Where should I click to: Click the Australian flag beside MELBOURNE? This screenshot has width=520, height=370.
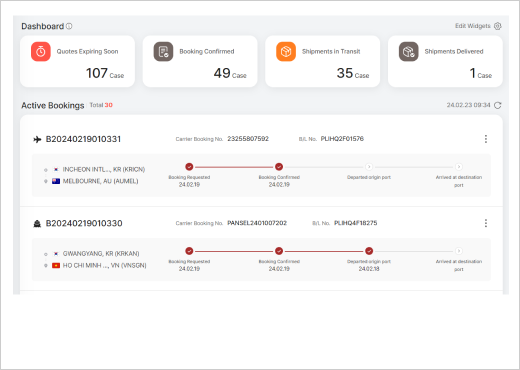56,181
